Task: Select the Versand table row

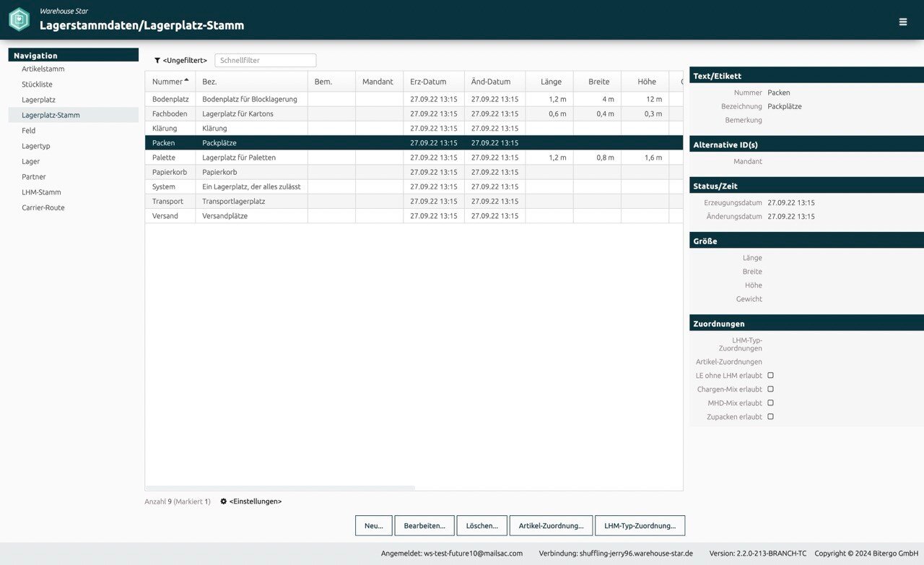Action: pyautogui.click(x=414, y=216)
